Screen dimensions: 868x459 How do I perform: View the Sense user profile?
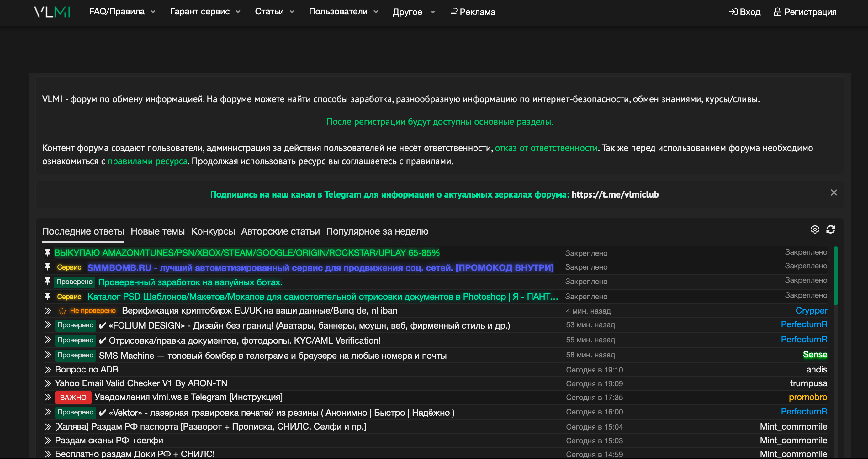(815, 355)
